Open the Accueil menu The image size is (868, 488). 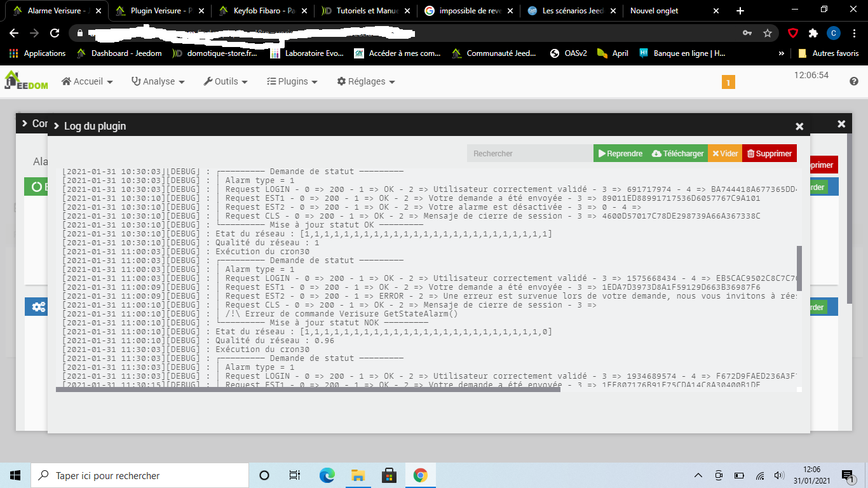coord(87,81)
